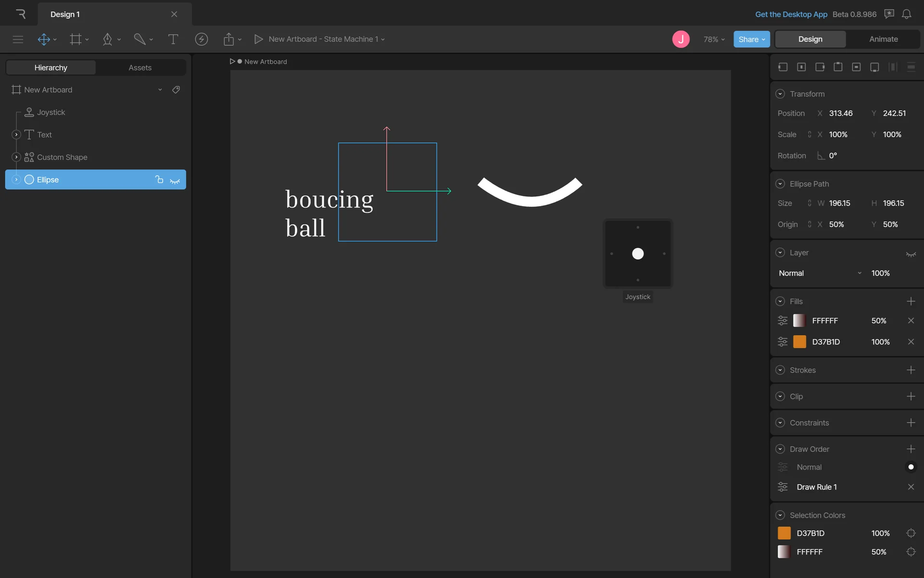Open the 78% zoom dropdown
Image resolution: width=924 pixels, height=578 pixels.
point(714,39)
